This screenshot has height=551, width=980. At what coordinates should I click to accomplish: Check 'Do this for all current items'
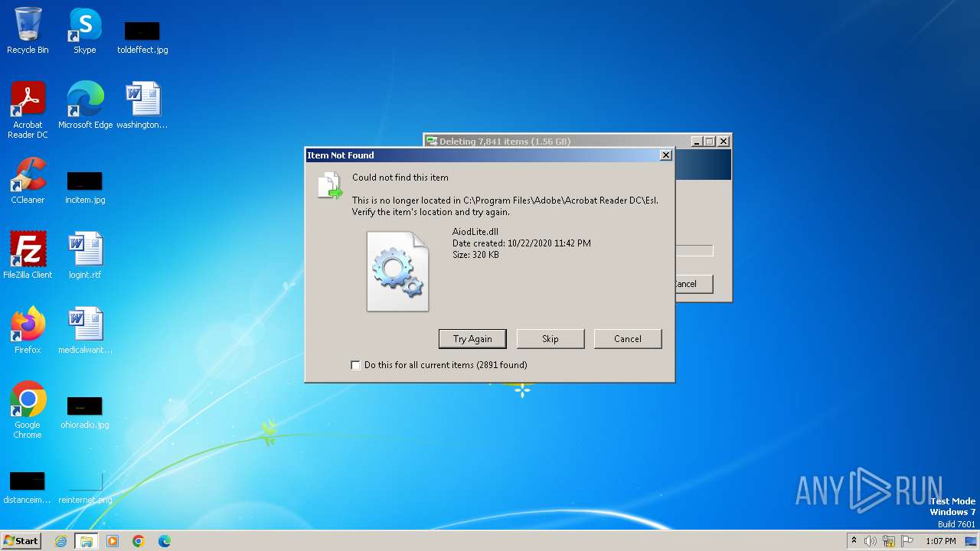pyautogui.click(x=356, y=365)
